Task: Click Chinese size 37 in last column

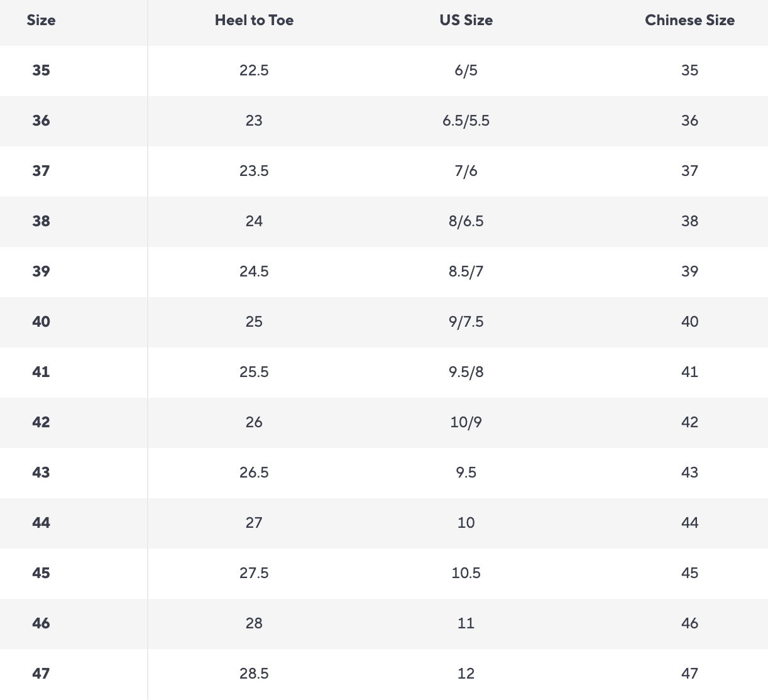Action: click(689, 171)
